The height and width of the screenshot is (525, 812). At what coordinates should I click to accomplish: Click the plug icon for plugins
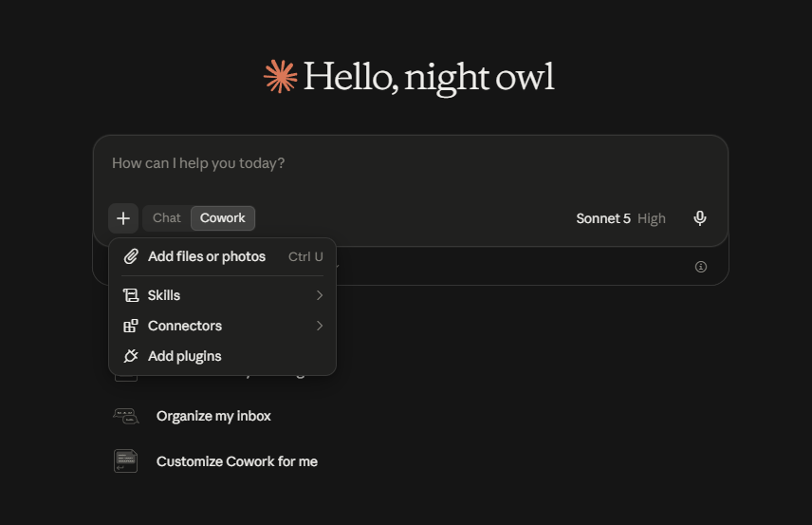coord(131,356)
